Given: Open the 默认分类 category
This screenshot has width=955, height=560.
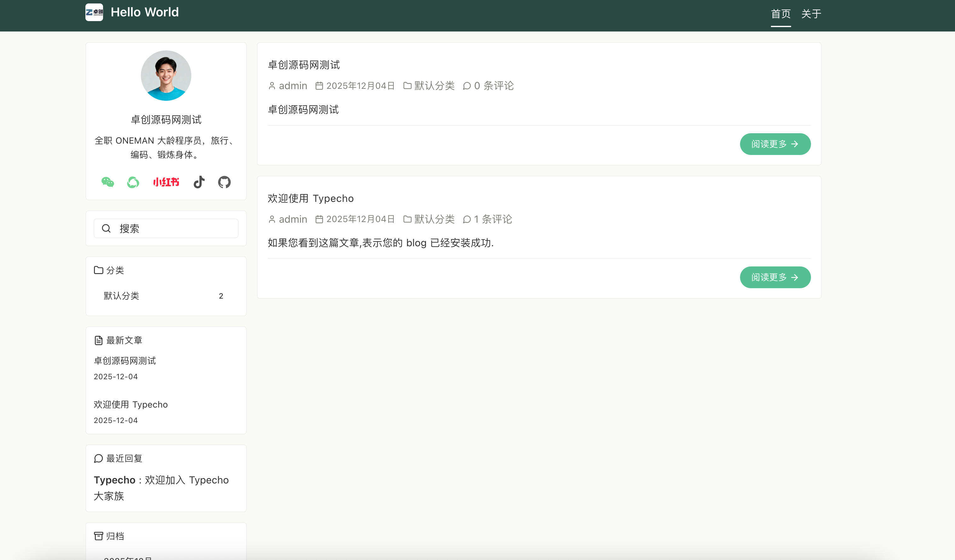Looking at the screenshot, I should pos(121,296).
